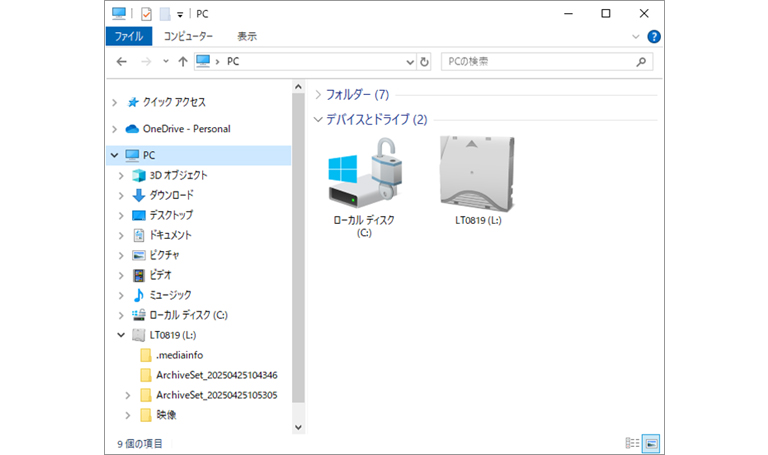
Task: Select クイック アクセス in the navigation pane
Action: pos(174,102)
